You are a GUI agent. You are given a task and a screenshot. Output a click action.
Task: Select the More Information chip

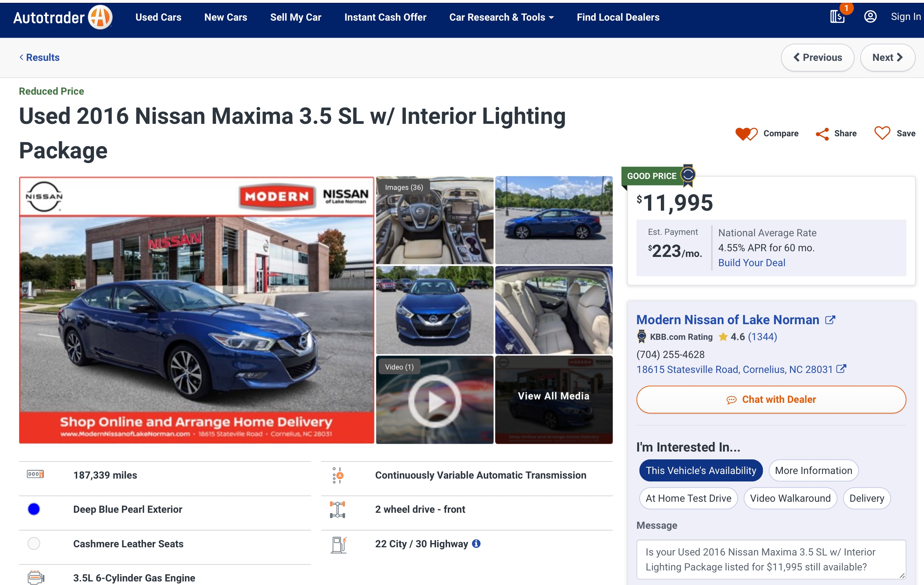pos(813,470)
